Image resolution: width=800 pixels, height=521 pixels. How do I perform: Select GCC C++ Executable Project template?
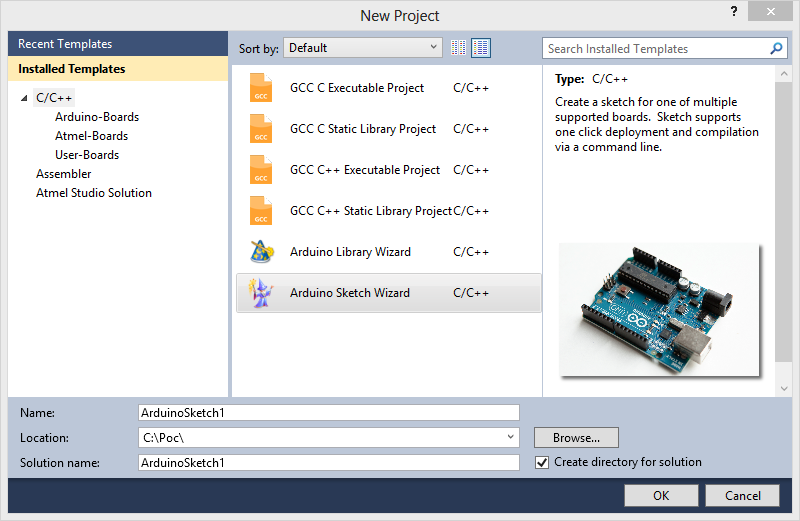click(388, 169)
